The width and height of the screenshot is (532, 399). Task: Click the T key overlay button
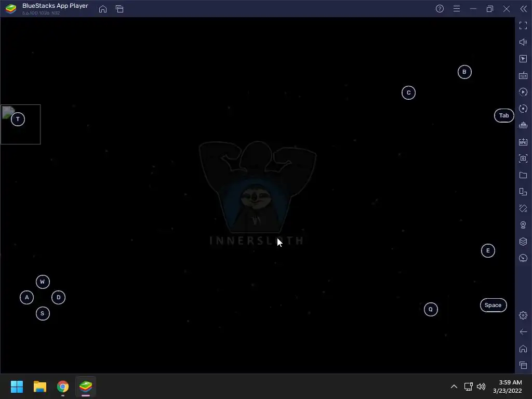click(x=18, y=119)
